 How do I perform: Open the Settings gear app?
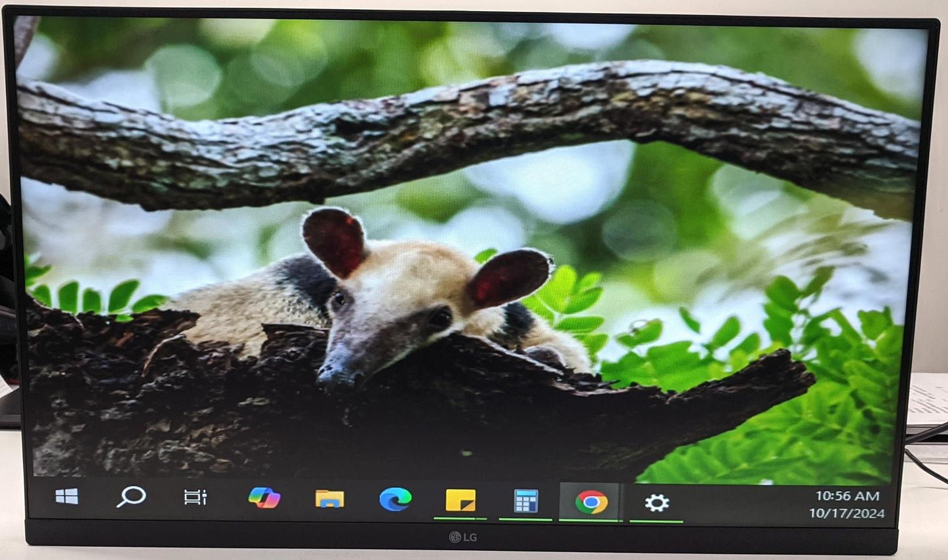click(x=656, y=503)
